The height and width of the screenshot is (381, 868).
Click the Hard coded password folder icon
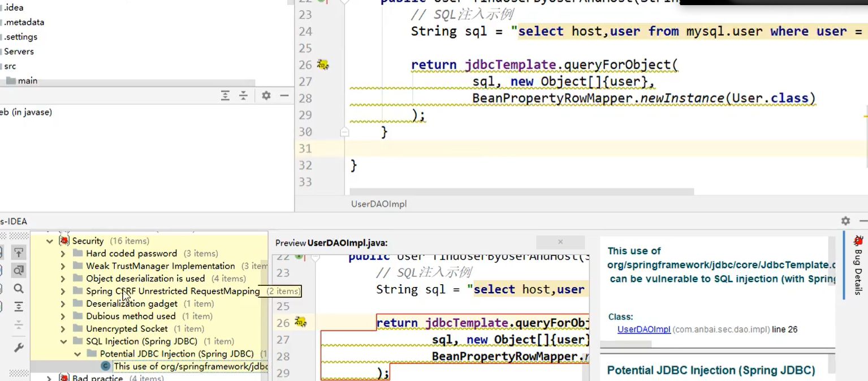[77, 253]
